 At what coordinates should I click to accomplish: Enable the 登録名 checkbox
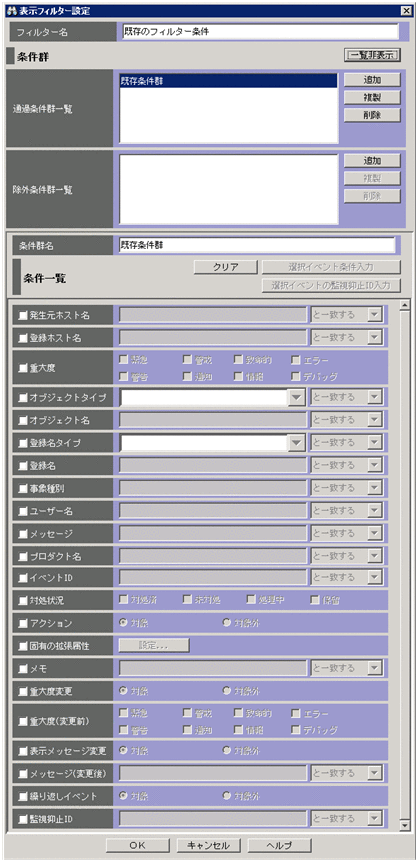point(23,466)
